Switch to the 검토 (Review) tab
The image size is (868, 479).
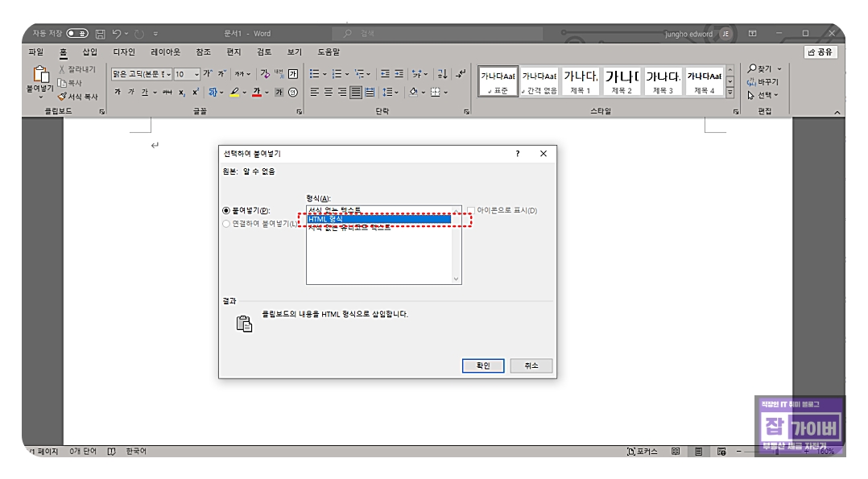(x=264, y=52)
